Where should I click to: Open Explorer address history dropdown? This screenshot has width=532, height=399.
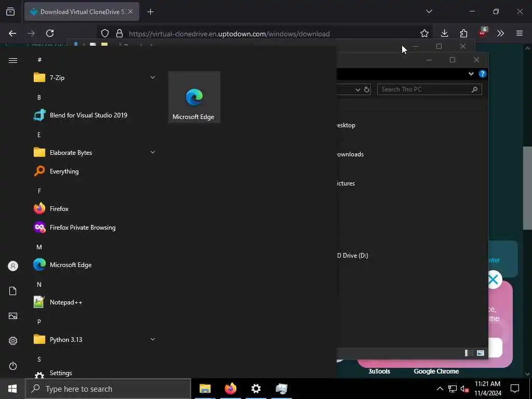[x=357, y=89]
